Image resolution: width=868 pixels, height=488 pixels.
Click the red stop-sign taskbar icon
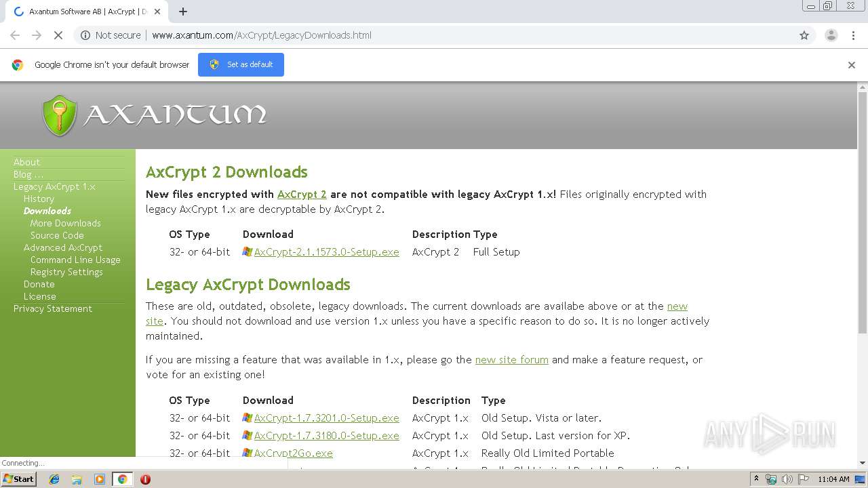click(x=145, y=479)
